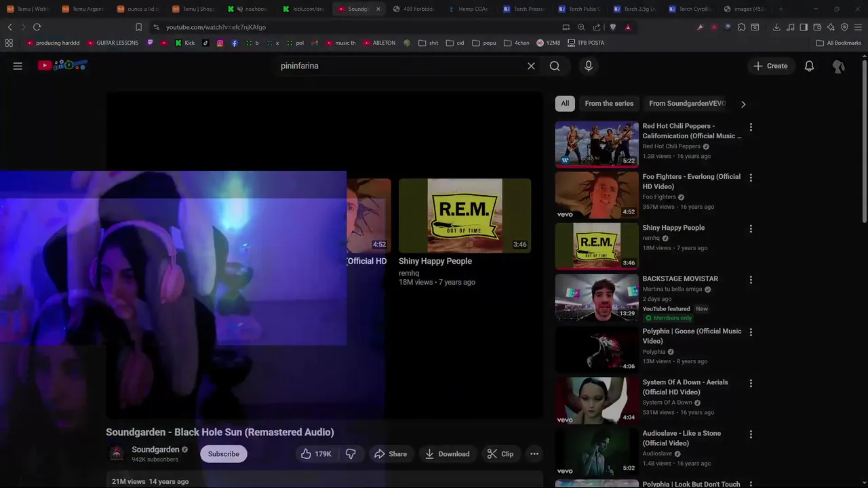
Task: Open the sidebar Everlong video thumbnail
Action: 597,195
